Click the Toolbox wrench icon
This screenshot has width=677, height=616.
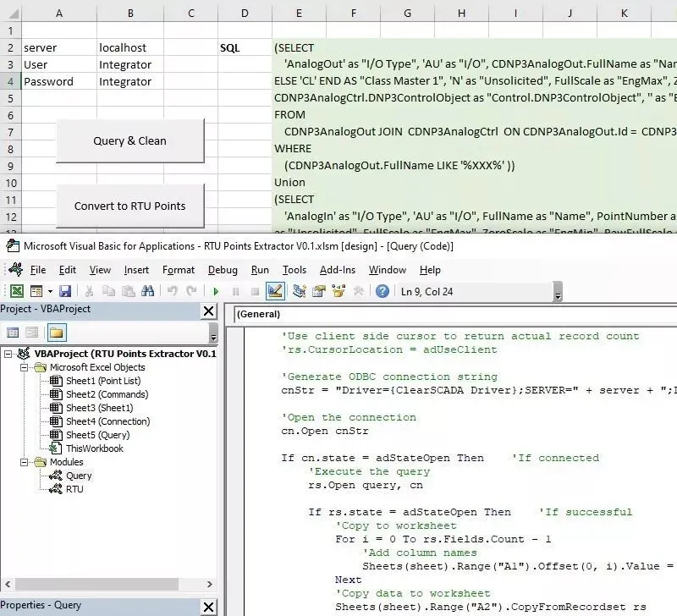[x=358, y=291]
